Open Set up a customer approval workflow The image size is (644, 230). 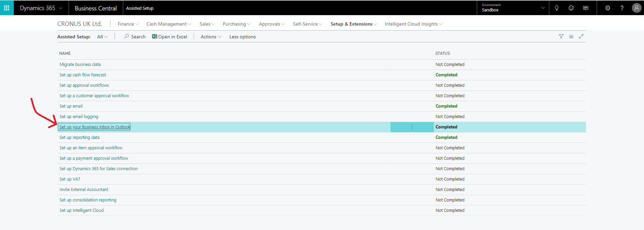(94, 96)
